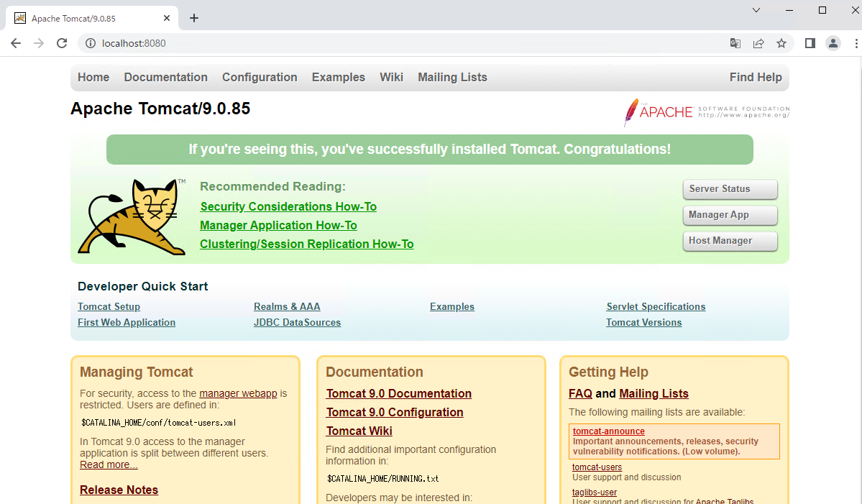Open the Release Notes link
The height and width of the screenshot is (504, 862).
tap(119, 490)
